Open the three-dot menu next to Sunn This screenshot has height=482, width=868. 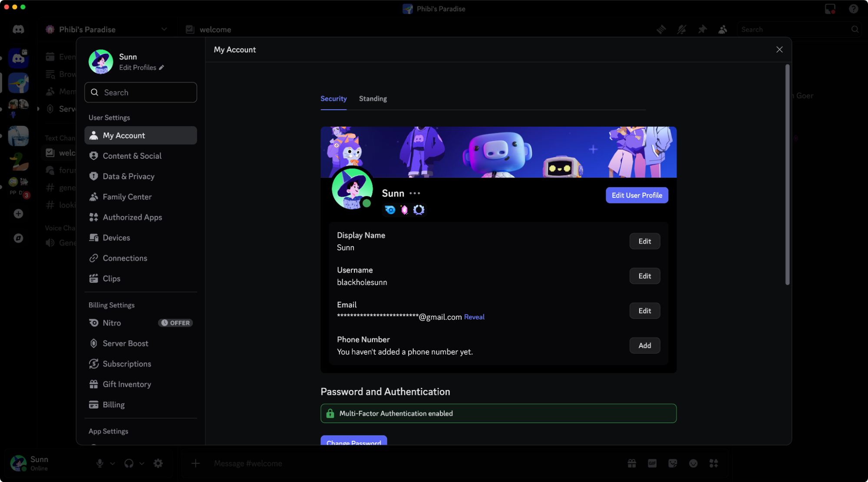pos(414,193)
